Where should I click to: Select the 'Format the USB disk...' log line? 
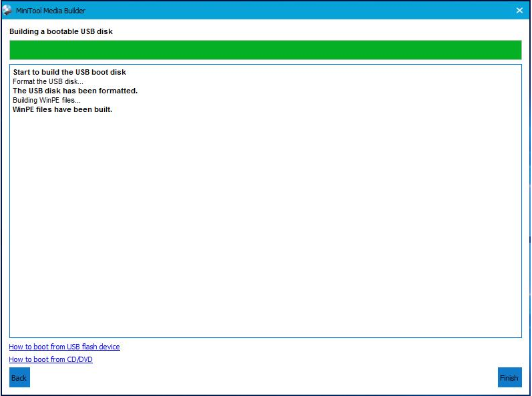[48, 81]
